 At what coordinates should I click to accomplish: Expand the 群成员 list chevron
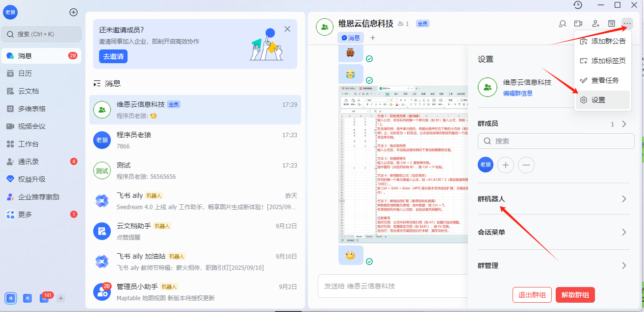click(624, 124)
